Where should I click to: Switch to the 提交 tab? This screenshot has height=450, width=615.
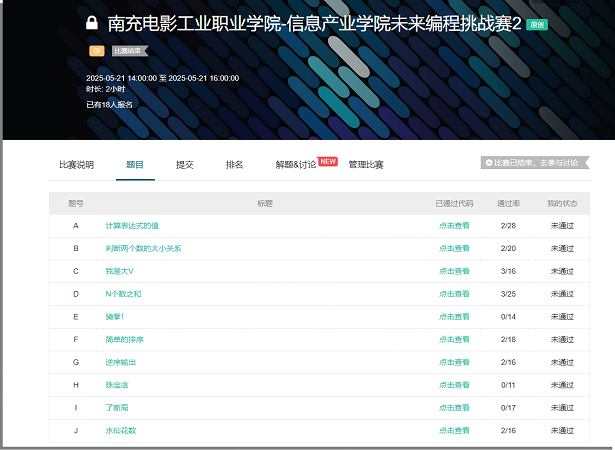click(x=185, y=165)
